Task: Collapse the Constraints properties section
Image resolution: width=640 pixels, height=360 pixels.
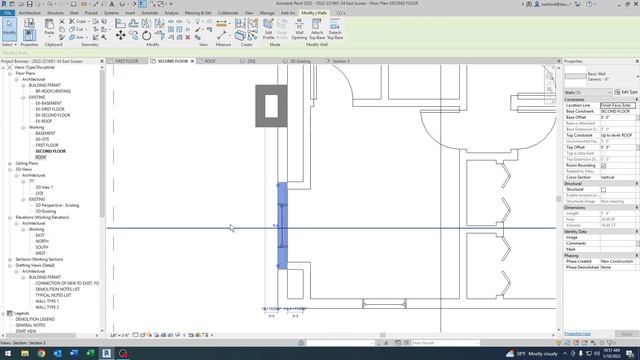Action: tap(637, 100)
